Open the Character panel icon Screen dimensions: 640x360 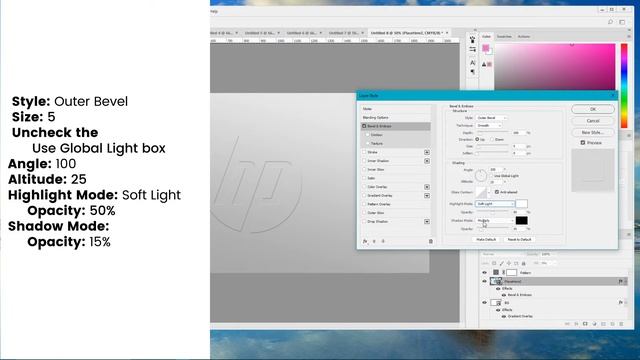point(473,62)
